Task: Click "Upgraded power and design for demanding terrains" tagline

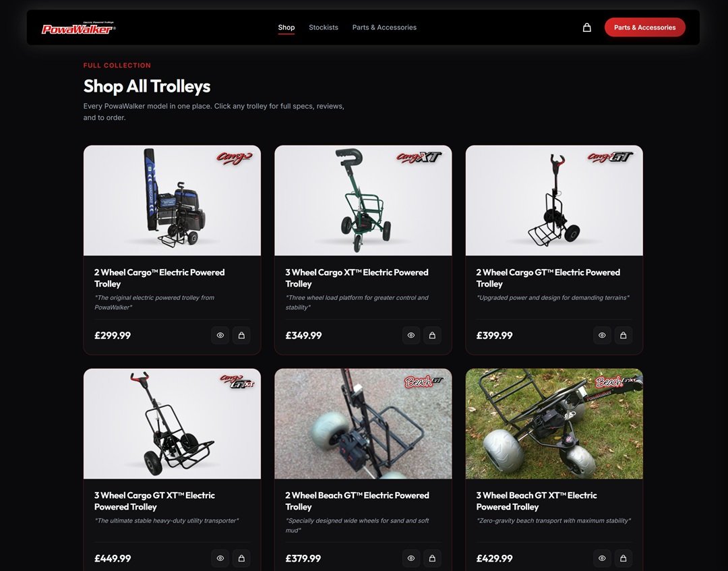Action: click(x=553, y=297)
